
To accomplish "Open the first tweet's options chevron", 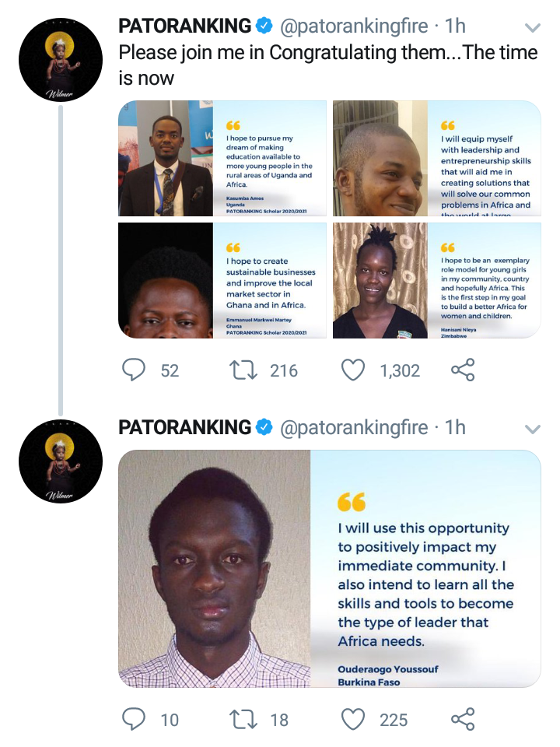I will pos(532,28).
